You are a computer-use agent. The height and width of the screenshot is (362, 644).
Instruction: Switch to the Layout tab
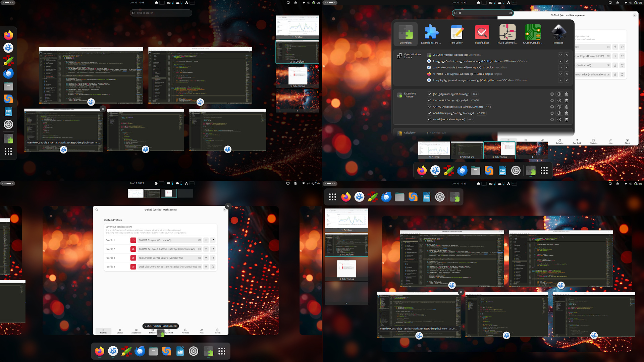point(120,331)
